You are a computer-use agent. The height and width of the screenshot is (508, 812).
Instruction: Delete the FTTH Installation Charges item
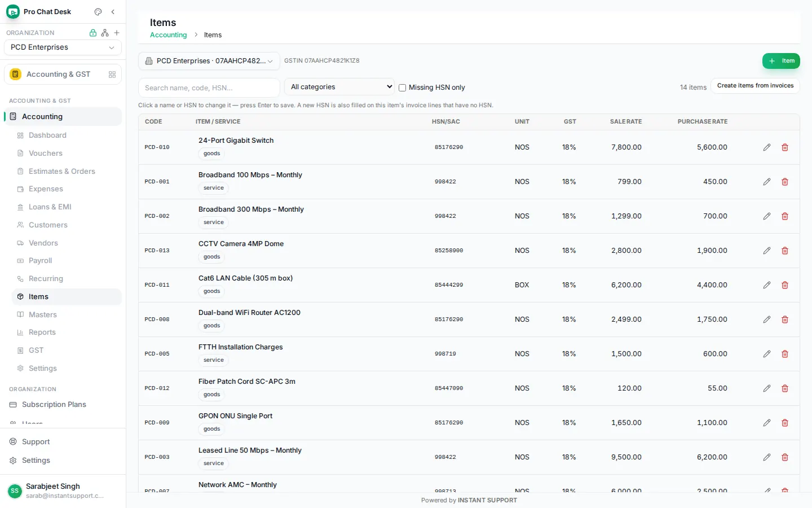(x=785, y=354)
